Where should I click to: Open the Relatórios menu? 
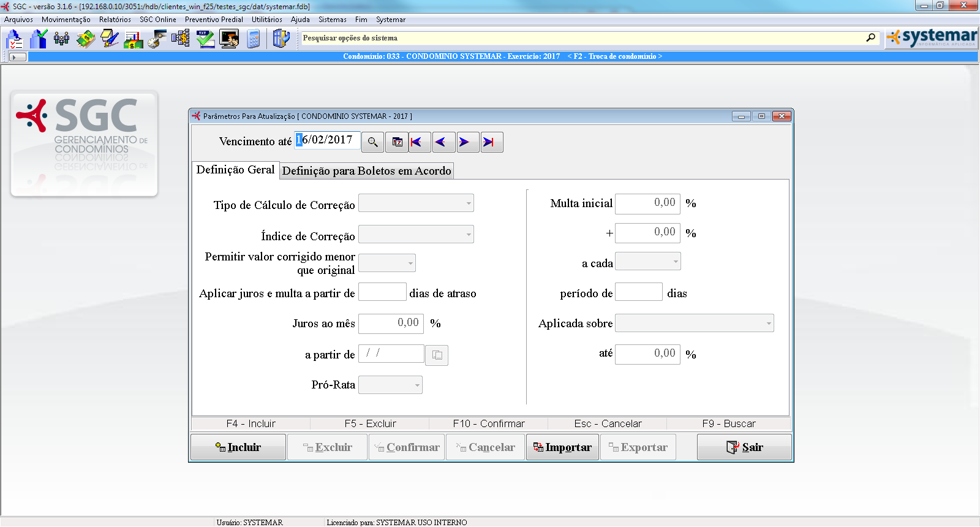[115, 20]
